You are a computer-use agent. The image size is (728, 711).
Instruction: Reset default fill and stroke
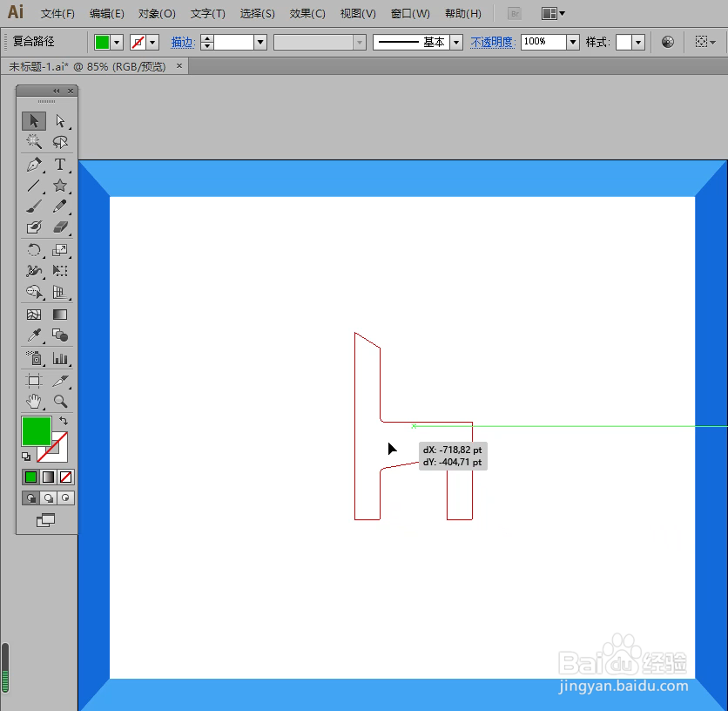point(26,457)
